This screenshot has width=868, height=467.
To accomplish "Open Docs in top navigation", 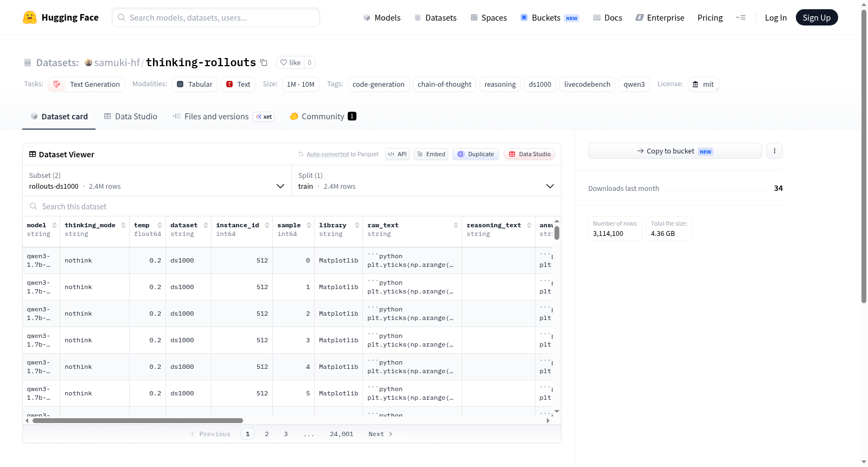I will (608, 17).
